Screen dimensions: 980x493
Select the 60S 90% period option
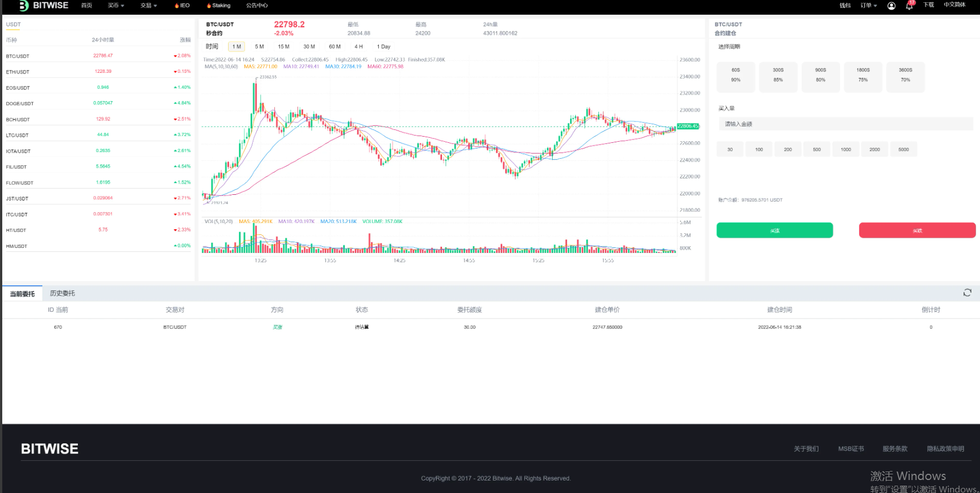pos(736,75)
